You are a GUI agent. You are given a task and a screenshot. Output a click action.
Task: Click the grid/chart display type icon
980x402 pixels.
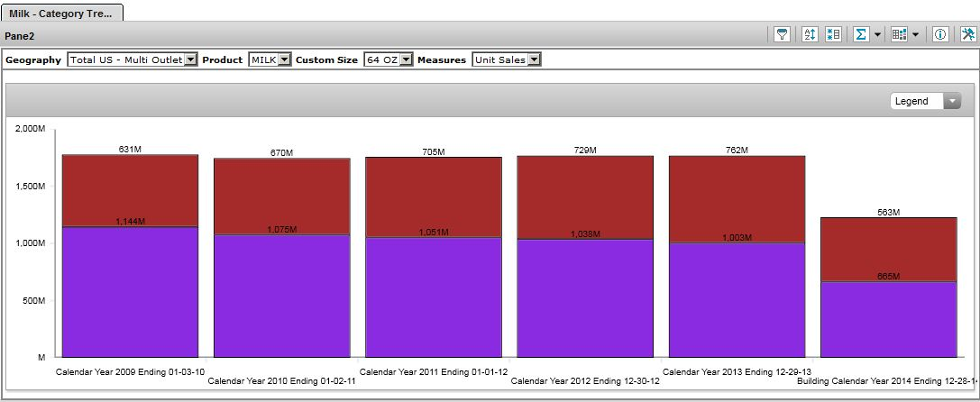tap(898, 34)
